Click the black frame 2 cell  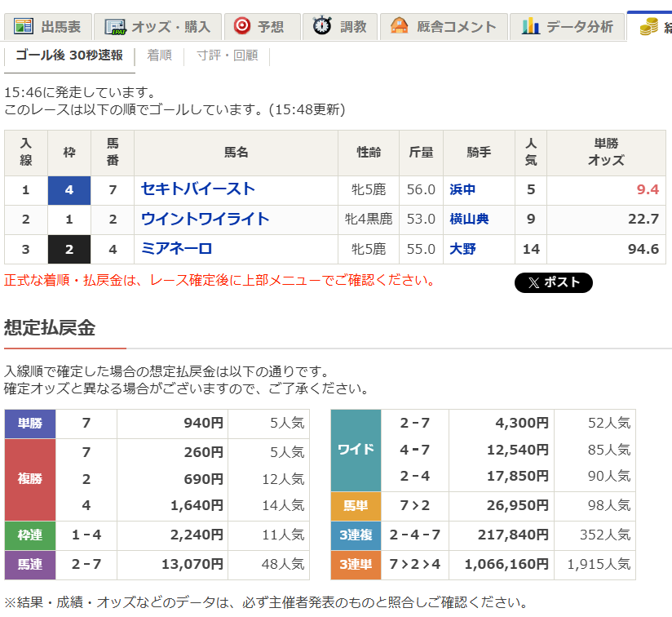(69, 249)
